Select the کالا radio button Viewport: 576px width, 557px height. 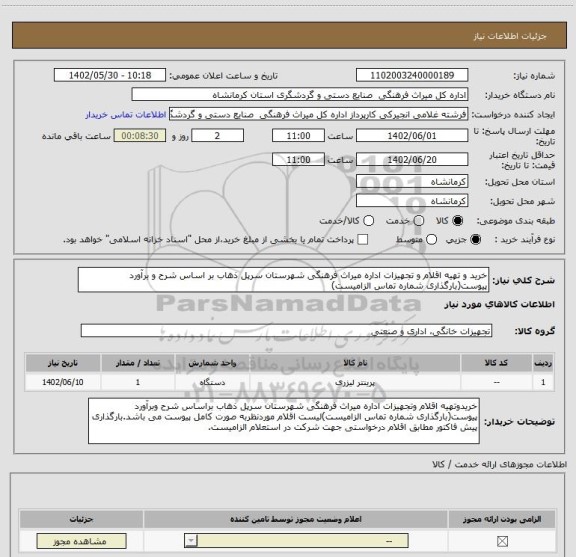click(457, 221)
